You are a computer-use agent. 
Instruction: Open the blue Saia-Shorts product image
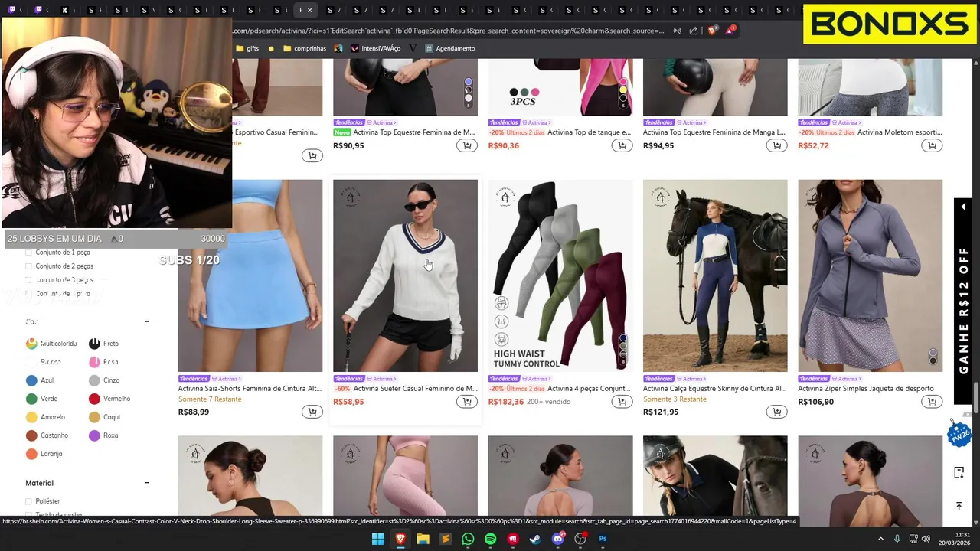pos(250,275)
